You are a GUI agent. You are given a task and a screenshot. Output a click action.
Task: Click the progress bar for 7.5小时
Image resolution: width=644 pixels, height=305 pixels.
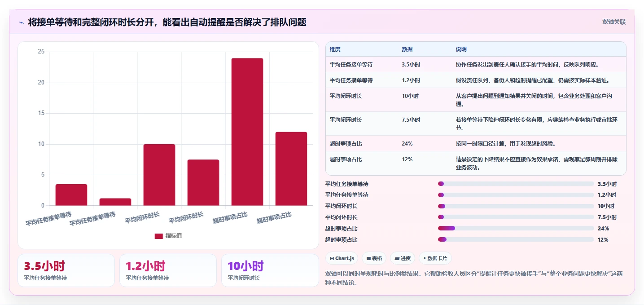516,217
